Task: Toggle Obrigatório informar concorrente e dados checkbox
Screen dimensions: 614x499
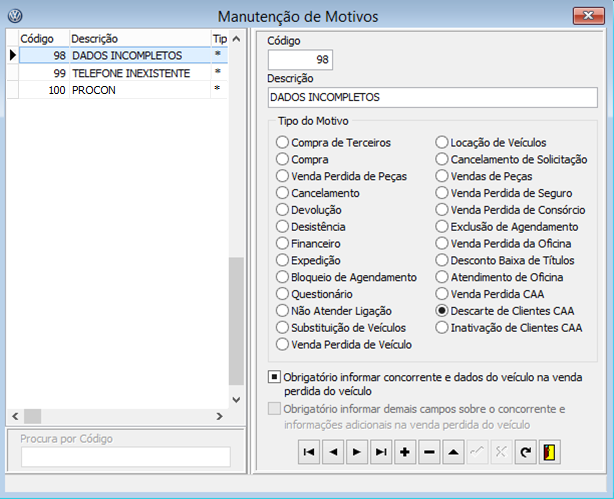Action: [274, 377]
